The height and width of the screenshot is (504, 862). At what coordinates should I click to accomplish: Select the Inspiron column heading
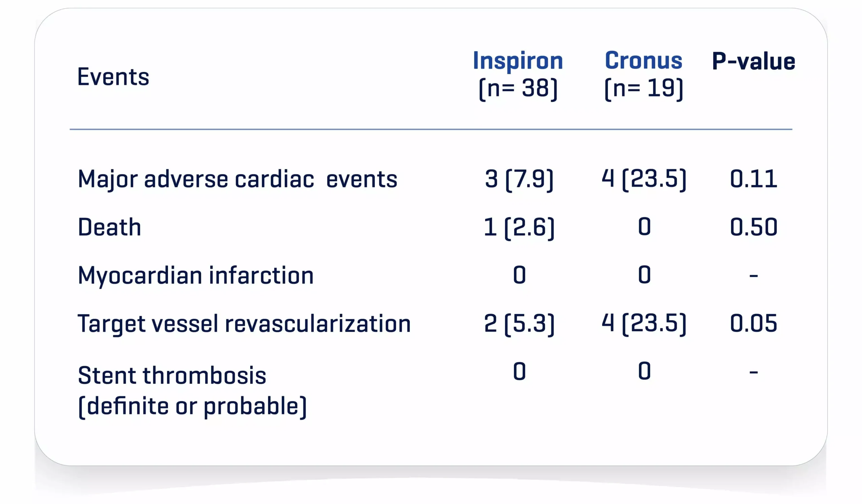518,61
